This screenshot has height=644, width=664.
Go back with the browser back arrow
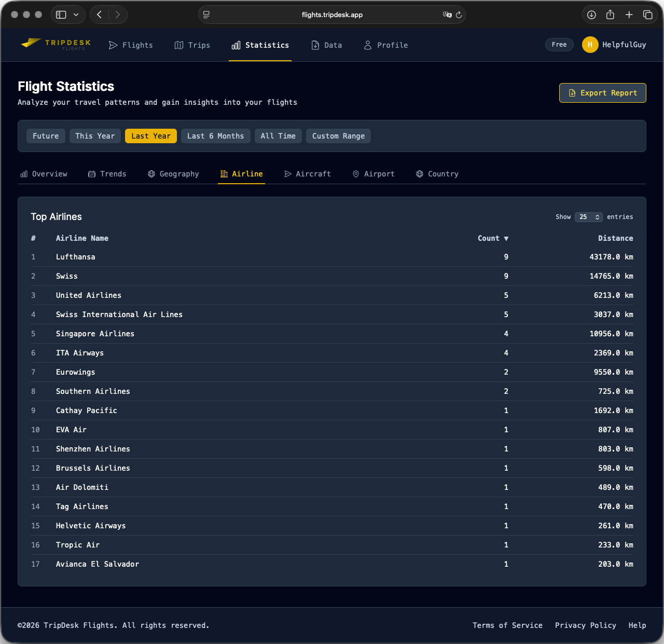click(99, 15)
